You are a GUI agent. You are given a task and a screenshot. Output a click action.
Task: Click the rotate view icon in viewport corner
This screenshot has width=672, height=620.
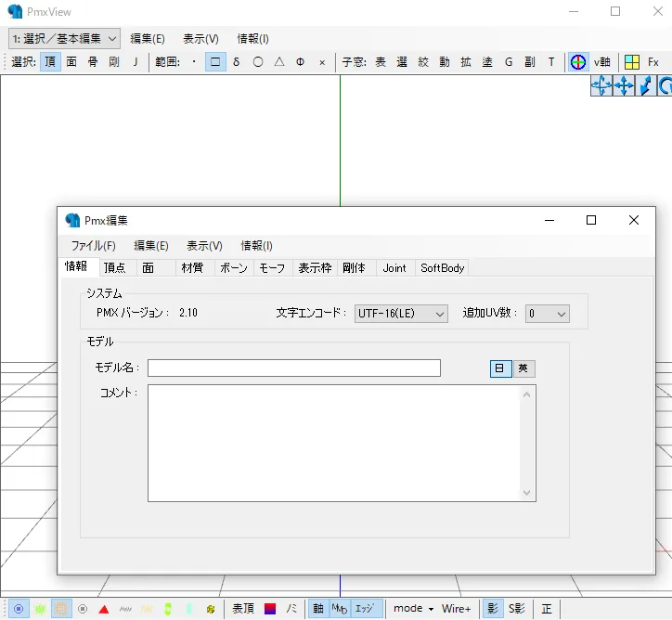click(665, 86)
